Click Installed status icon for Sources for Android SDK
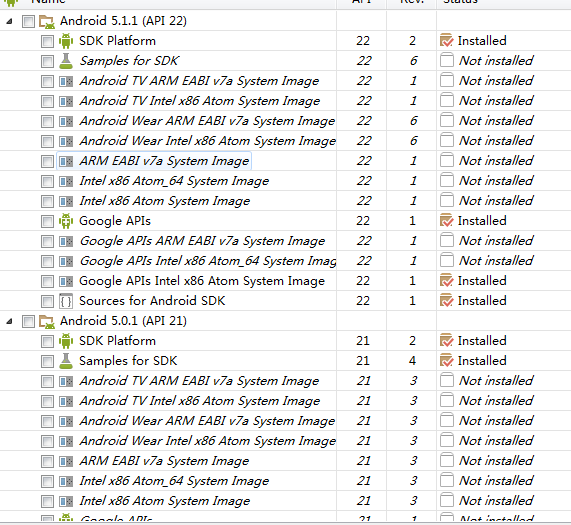 pyautogui.click(x=446, y=301)
